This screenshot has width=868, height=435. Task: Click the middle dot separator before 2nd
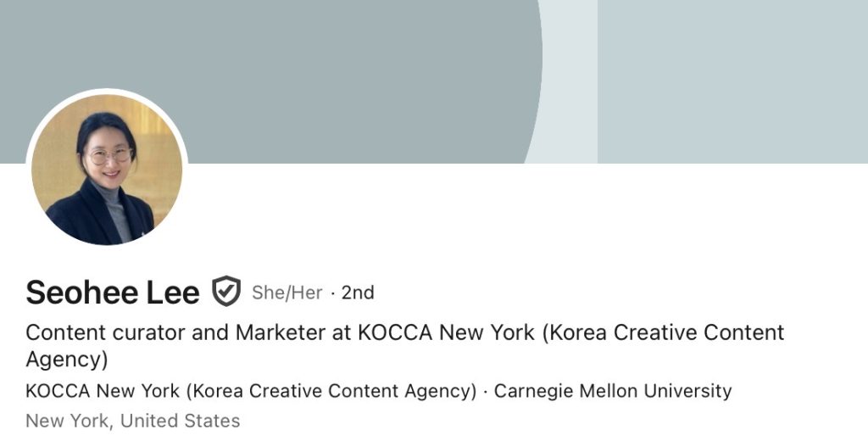pyautogui.click(x=332, y=293)
